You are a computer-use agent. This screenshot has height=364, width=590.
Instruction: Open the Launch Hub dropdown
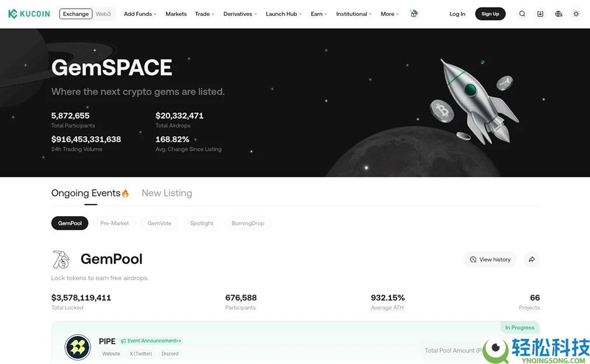click(x=283, y=14)
